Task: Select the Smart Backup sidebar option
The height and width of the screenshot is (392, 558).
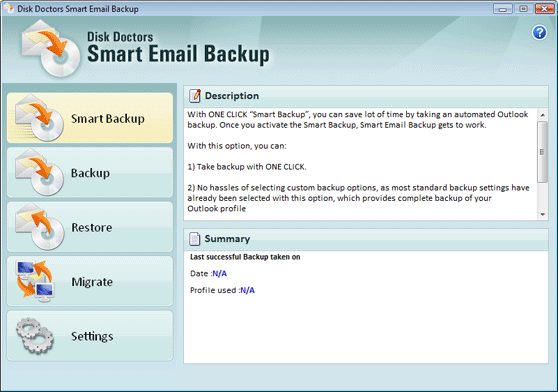Action: [90, 118]
